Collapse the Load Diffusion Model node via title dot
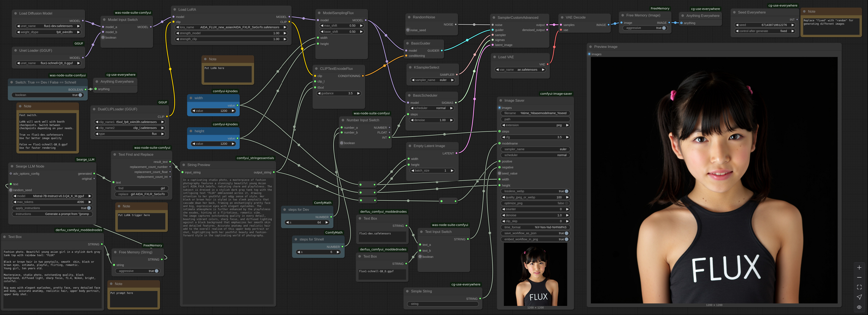 (x=15, y=14)
